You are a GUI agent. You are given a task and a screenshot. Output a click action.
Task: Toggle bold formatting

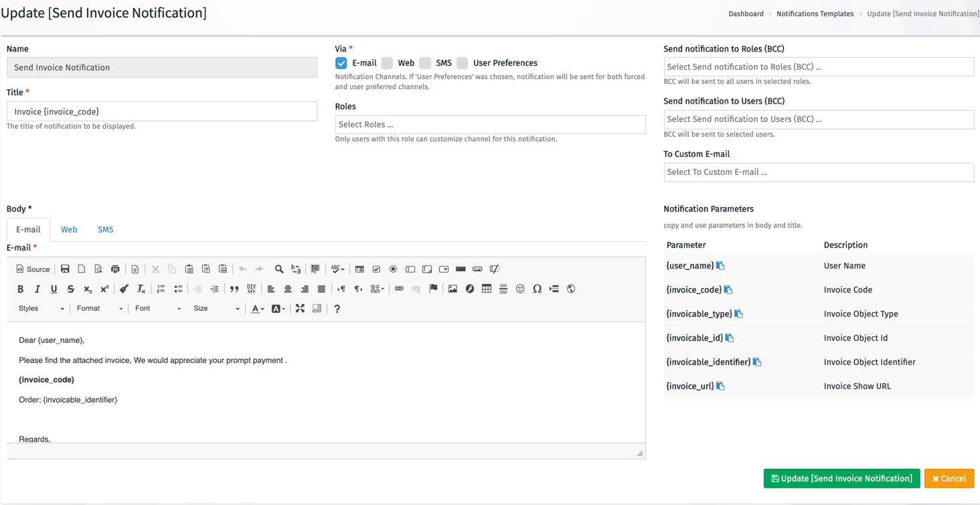point(20,289)
